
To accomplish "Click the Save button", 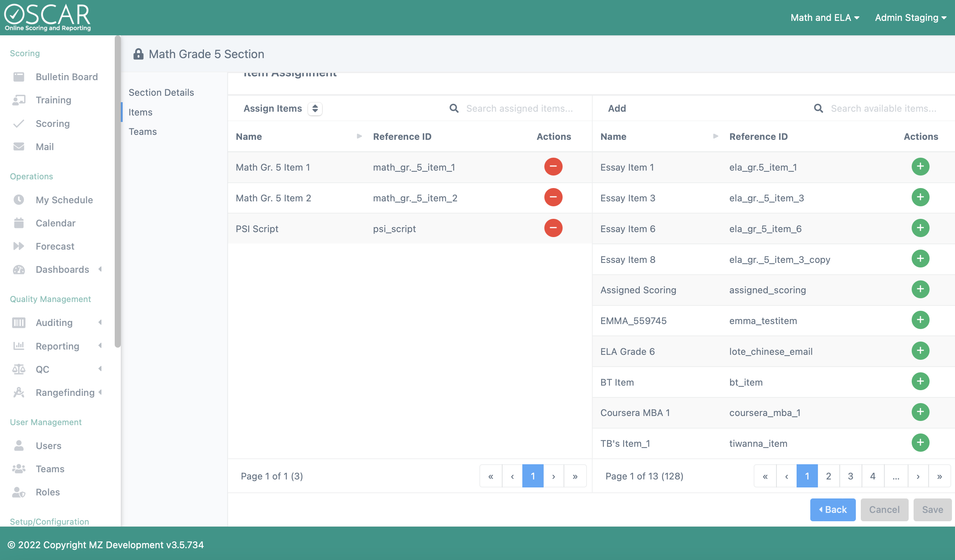I will 932,509.
